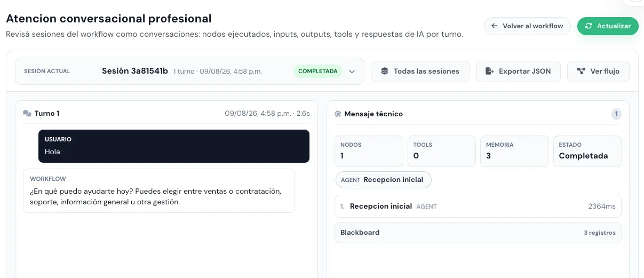Expand the Blackboard records row
Image resolution: width=644 pixels, height=278 pixels.
click(x=478, y=233)
